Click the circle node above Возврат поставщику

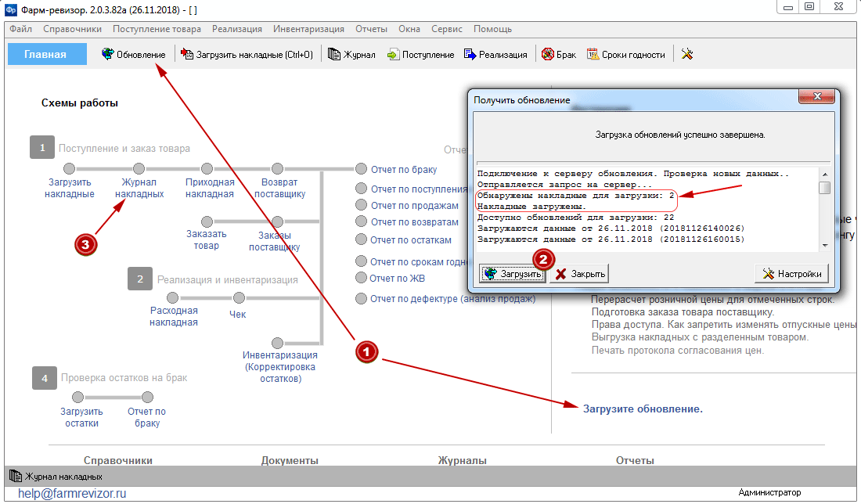coord(277,168)
